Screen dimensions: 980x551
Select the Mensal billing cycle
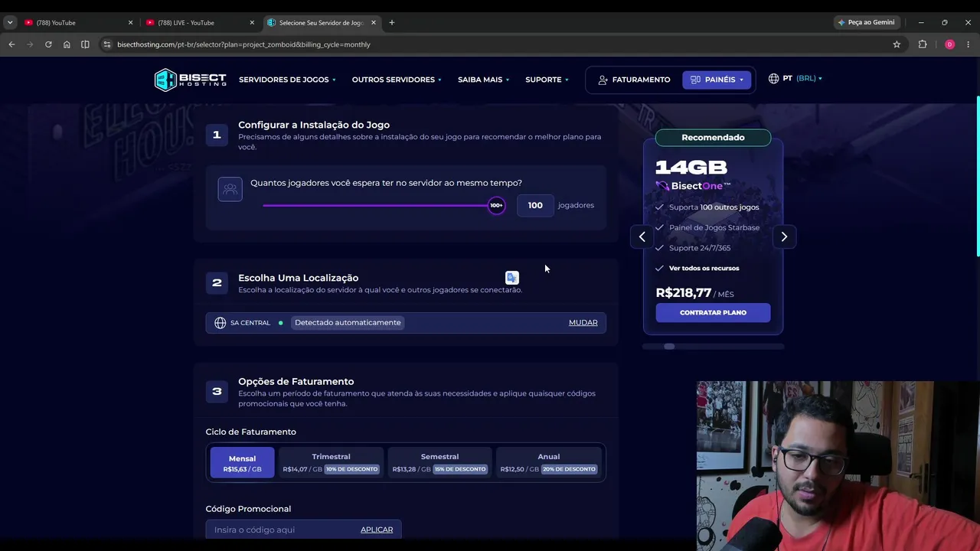tap(242, 463)
